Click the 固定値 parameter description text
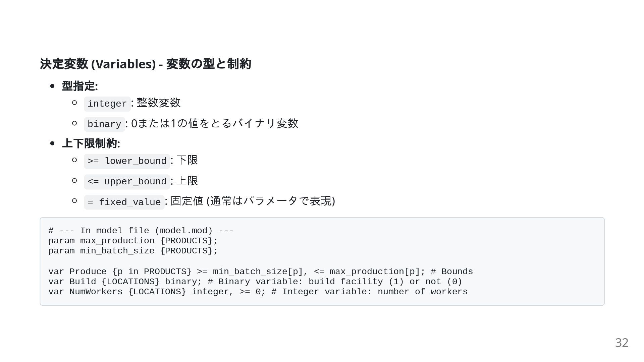The width and height of the screenshot is (644, 362). click(x=253, y=201)
